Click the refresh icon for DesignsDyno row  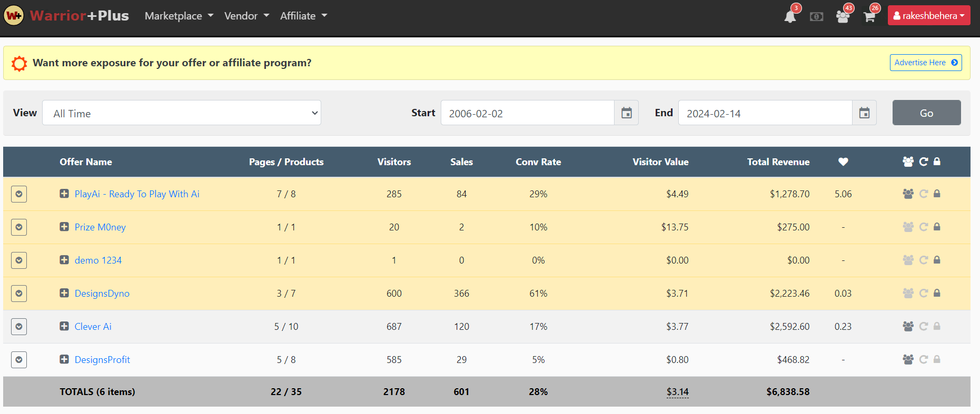(923, 293)
